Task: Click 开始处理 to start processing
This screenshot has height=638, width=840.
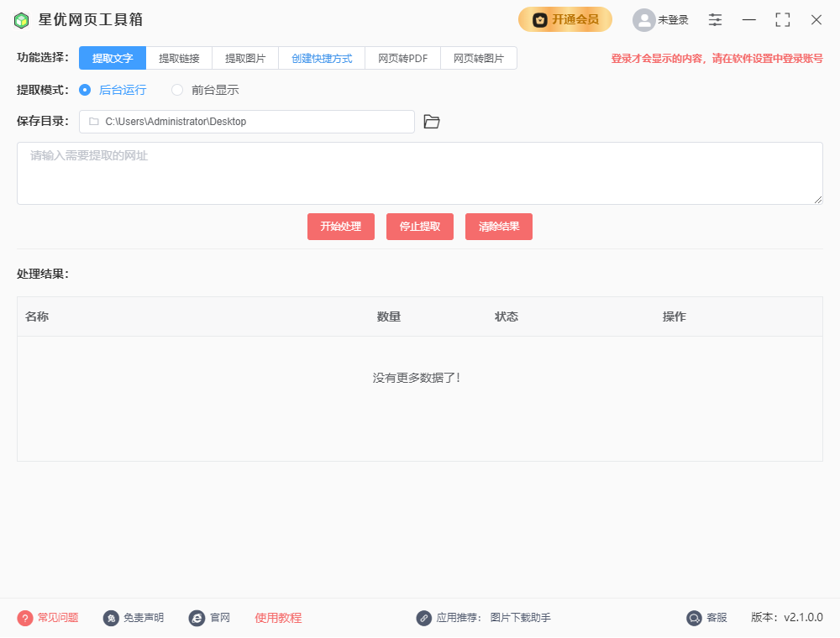Action: coord(340,226)
